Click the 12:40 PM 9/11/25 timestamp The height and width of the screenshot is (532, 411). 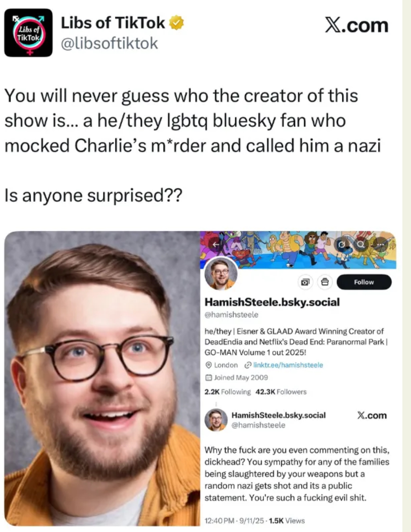coord(234,521)
